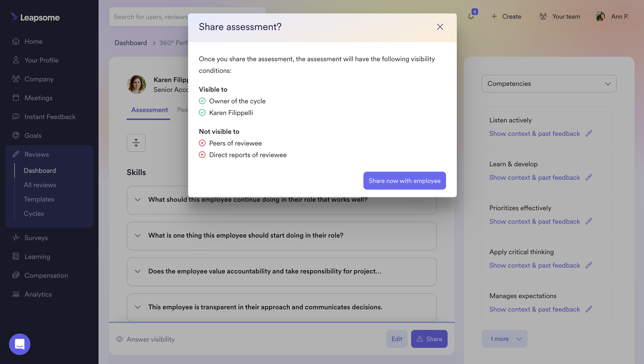Click Karen Filippelli's profile photo
This screenshot has width=644, height=364.
point(137,84)
